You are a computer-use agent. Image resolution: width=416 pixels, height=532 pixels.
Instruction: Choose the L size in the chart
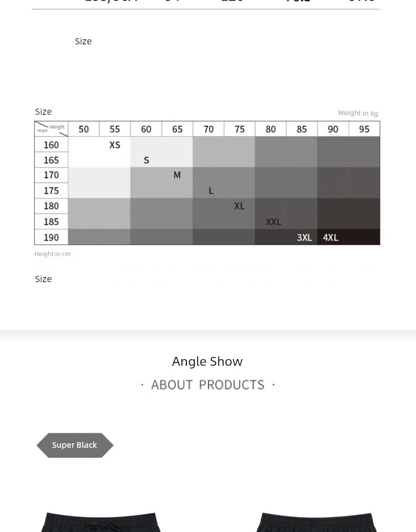(211, 191)
